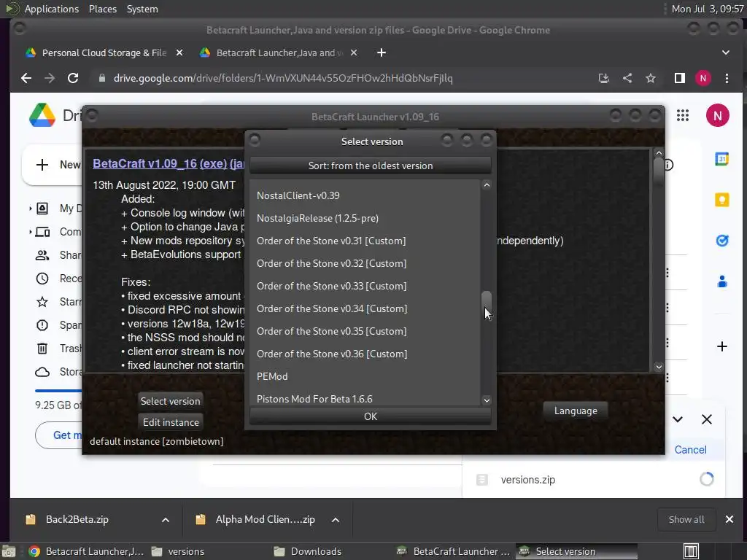Image resolution: width=747 pixels, height=560 pixels.
Task: Select PEMod in version list
Action: (365, 377)
